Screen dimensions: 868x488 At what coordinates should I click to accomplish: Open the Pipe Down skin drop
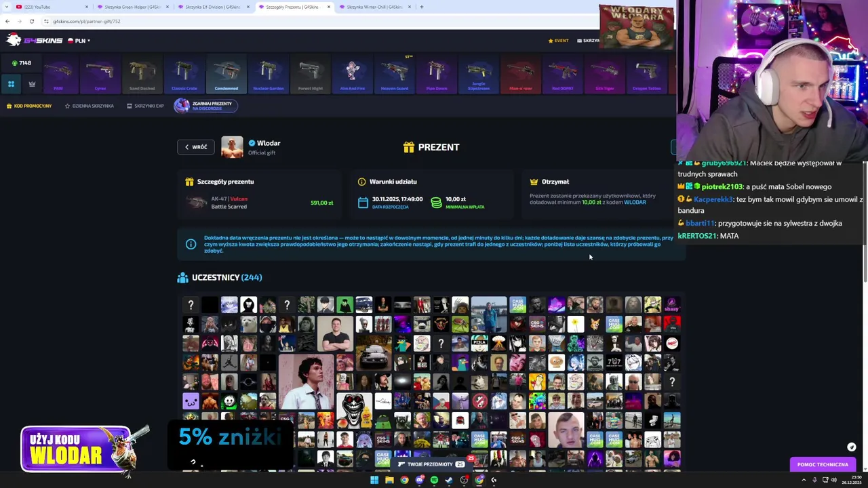(437, 73)
